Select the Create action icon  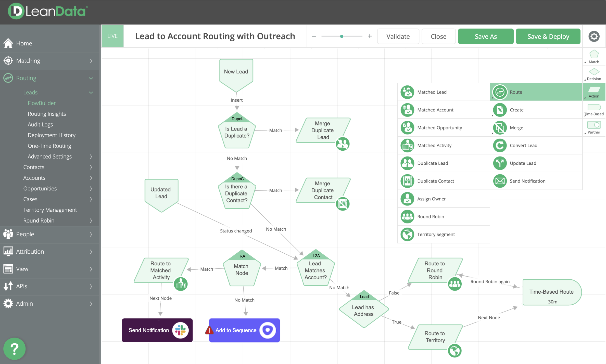pyautogui.click(x=500, y=110)
